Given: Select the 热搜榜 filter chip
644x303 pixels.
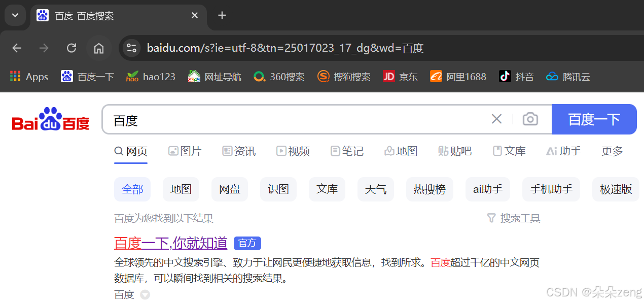Looking at the screenshot, I should (430, 189).
